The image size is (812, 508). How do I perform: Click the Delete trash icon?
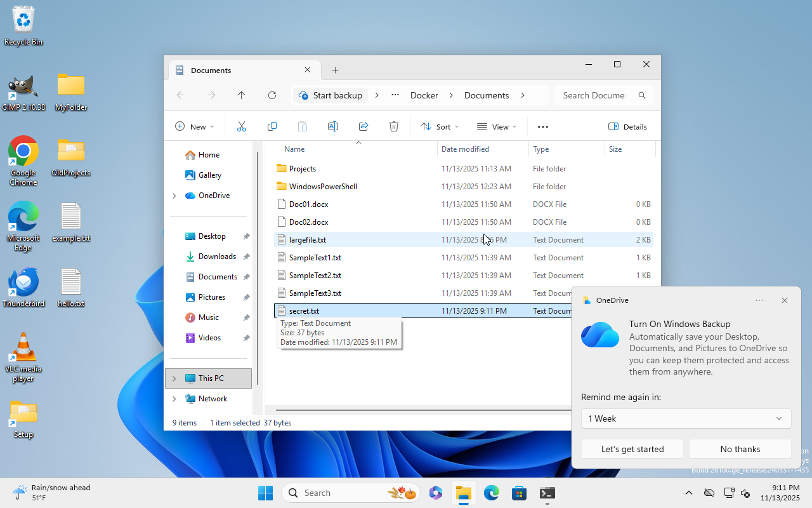(x=394, y=127)
